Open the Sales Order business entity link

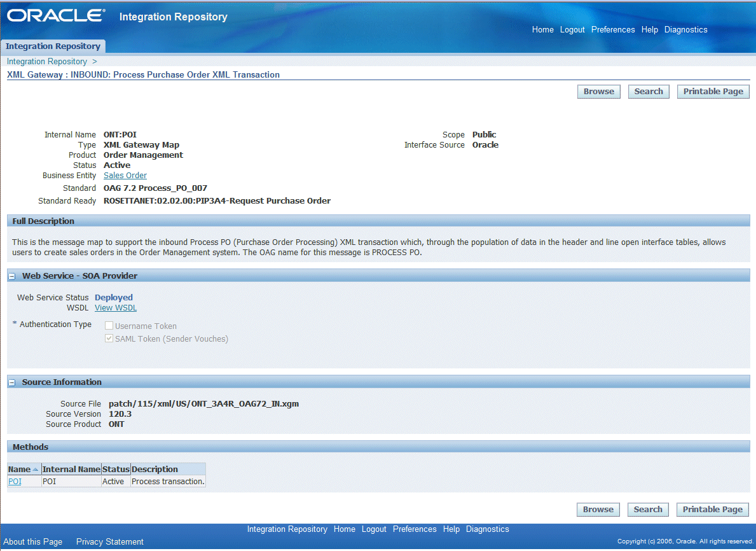point(125,176)
